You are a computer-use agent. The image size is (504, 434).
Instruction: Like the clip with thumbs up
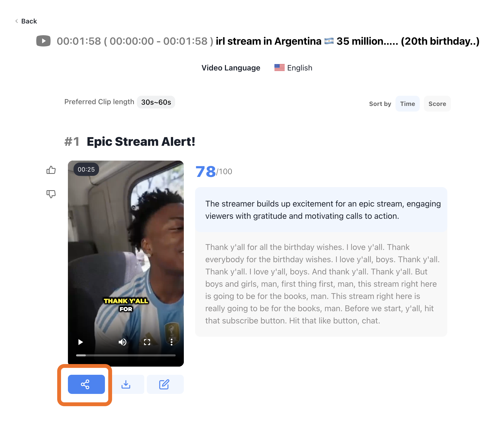pos(51,170)
